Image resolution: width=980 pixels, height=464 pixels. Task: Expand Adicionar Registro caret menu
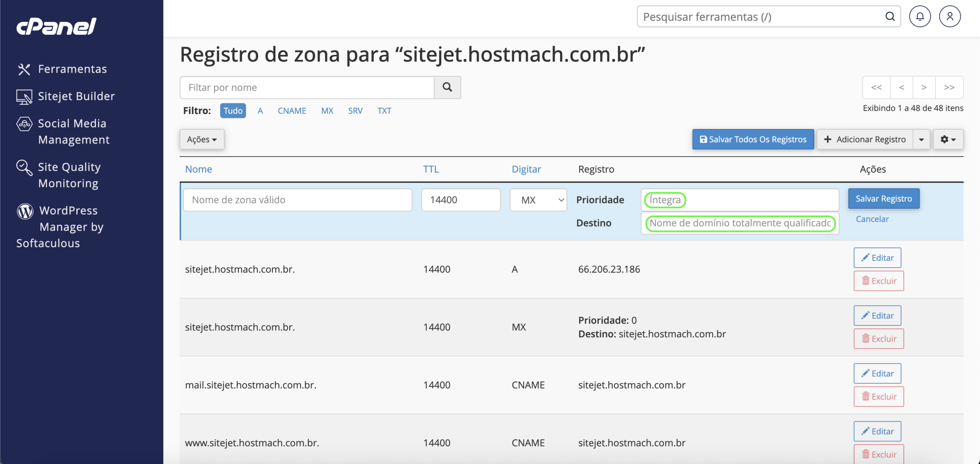pos(921,139)
